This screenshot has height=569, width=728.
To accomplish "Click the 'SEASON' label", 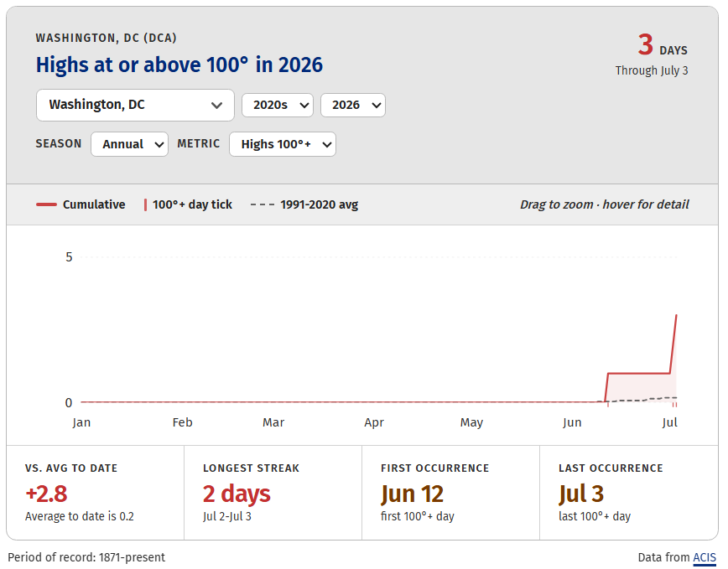I will (x=59, y=144).
